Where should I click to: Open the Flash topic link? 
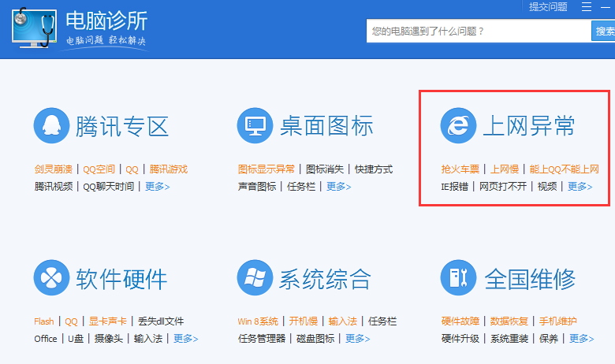pyautogui.click(x=44, y=321)
